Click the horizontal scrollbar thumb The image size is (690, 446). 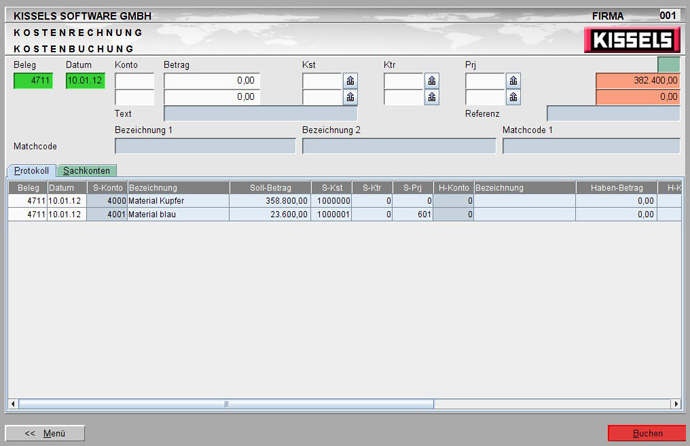[x=226, y=404]
